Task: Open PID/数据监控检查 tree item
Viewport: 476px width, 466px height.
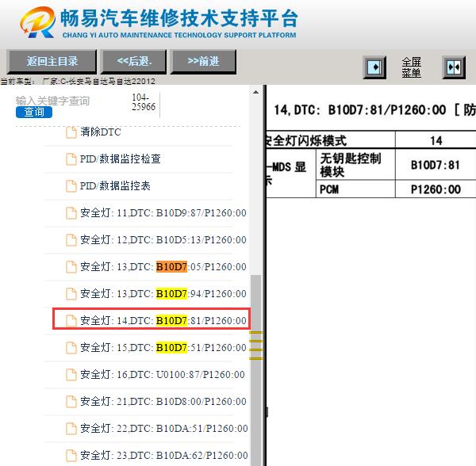Action: 121,159
